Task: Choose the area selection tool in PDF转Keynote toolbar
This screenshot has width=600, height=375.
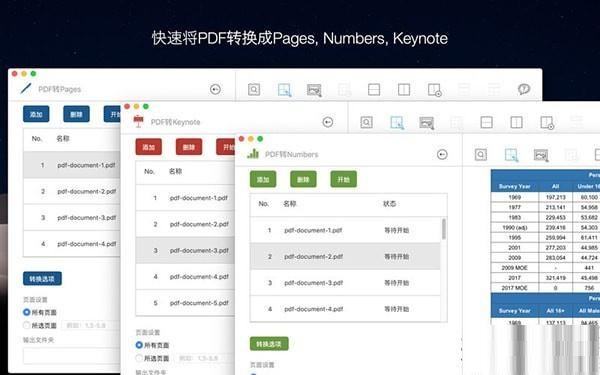Action: [x=397, y=123]
